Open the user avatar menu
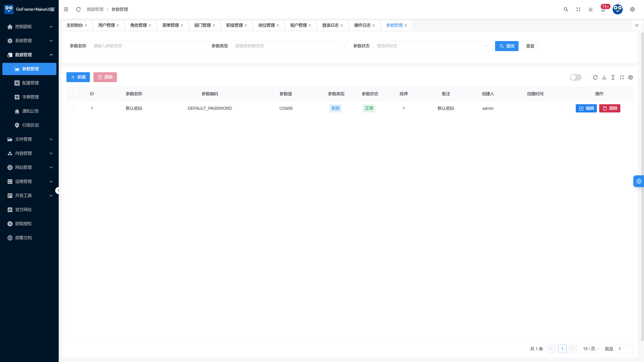 [x=618, y=9]
